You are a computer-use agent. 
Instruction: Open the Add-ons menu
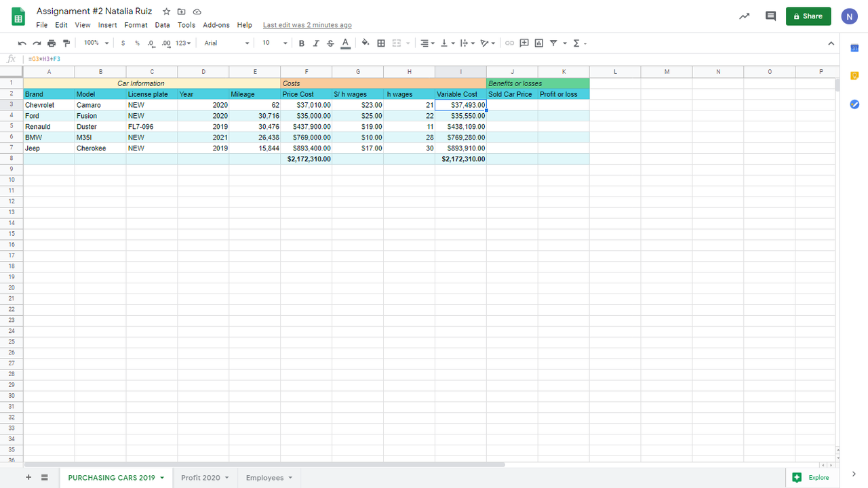(x=216, y=25)
